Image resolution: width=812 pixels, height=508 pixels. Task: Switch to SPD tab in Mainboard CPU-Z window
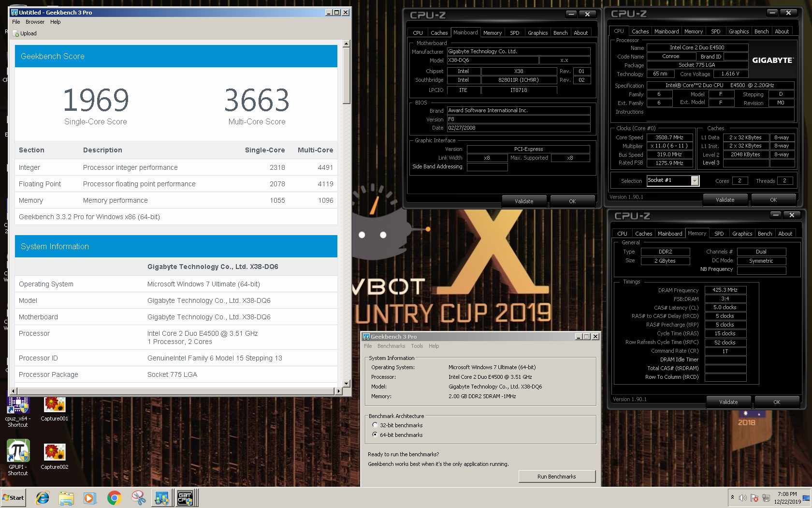tap(514, 33)
